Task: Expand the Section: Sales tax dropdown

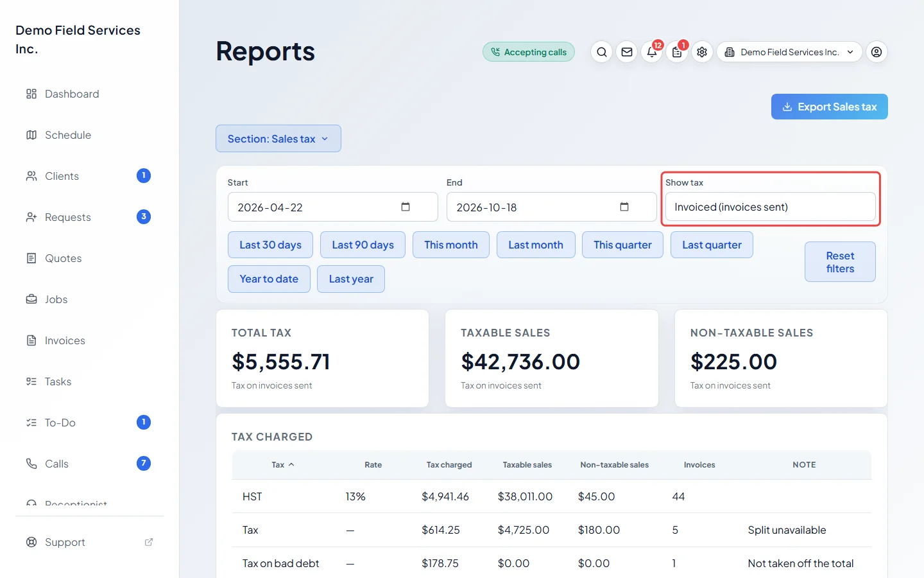Action: pyautogui.click(x=278, y=139)
